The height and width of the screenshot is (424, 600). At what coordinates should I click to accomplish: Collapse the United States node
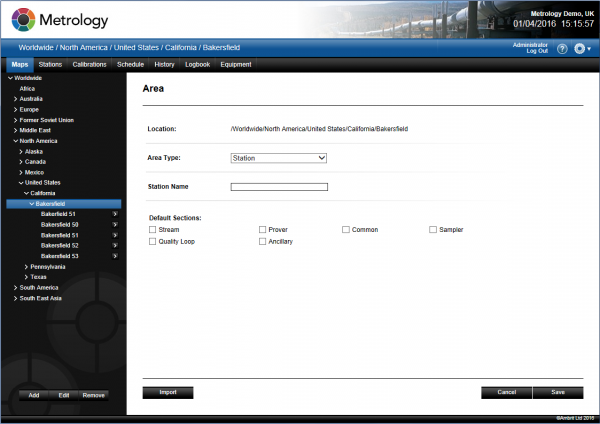(21, 183)
